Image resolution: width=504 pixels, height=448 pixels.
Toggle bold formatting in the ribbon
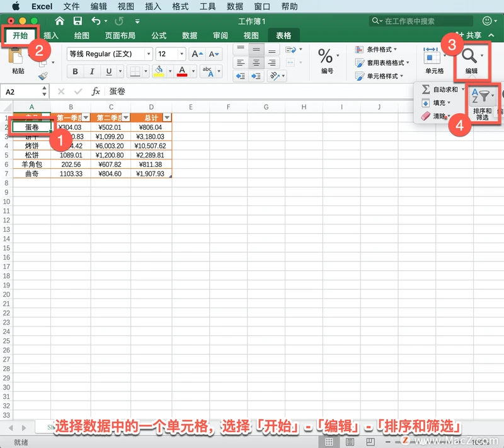point(76,71)
